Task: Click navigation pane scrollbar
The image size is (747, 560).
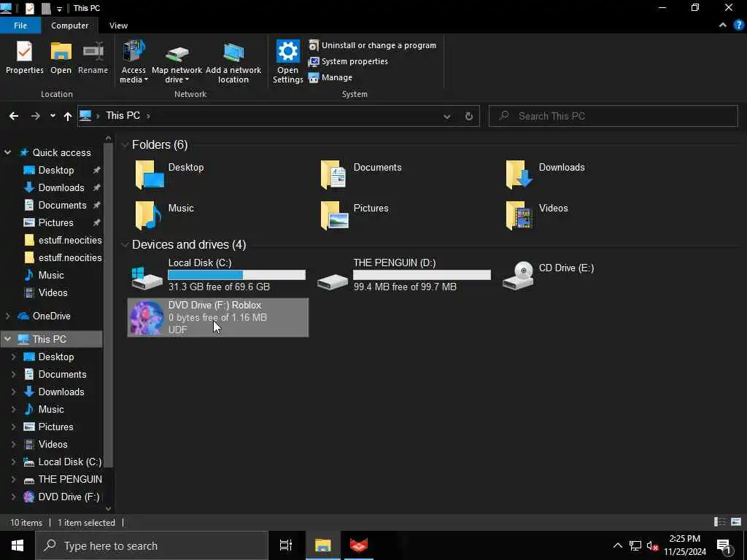Action: (108, 305)
